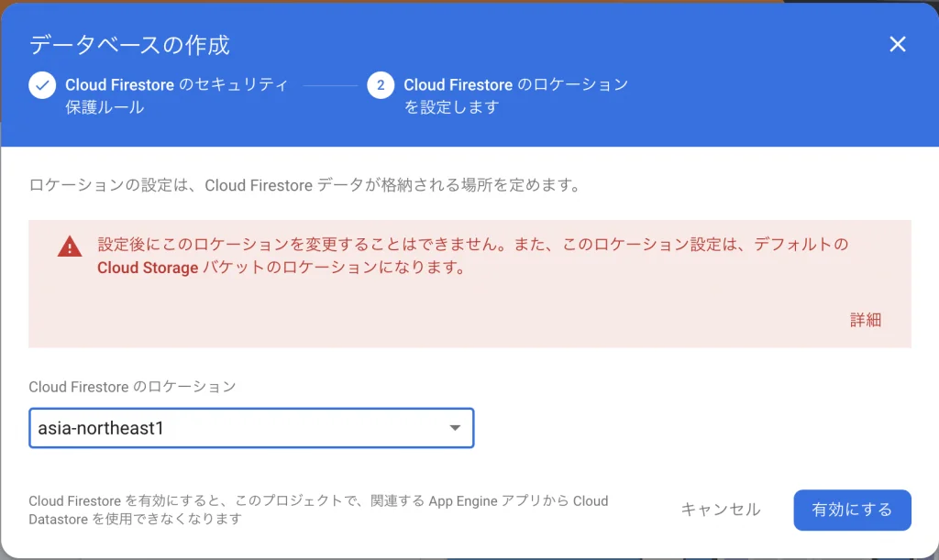Screen dimensions: 939x560
Task: Click the 有効にする button
Action: [852, 510]
